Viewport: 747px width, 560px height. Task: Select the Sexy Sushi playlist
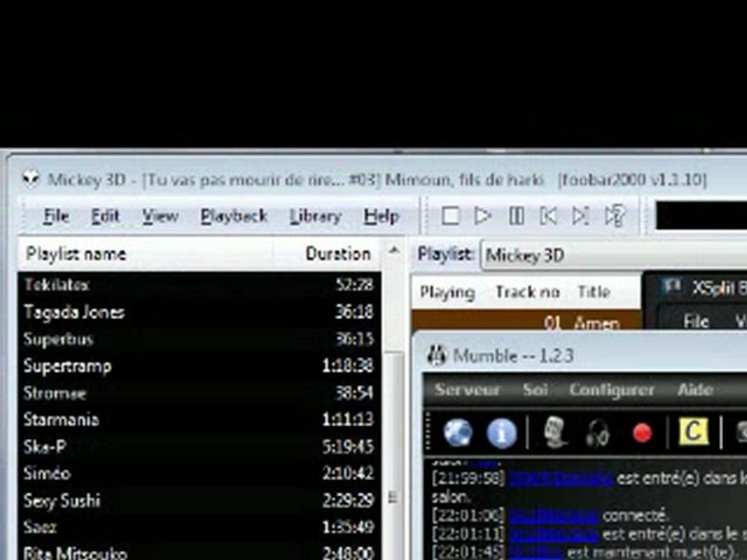pyautogui.click(x=199, y=500)
